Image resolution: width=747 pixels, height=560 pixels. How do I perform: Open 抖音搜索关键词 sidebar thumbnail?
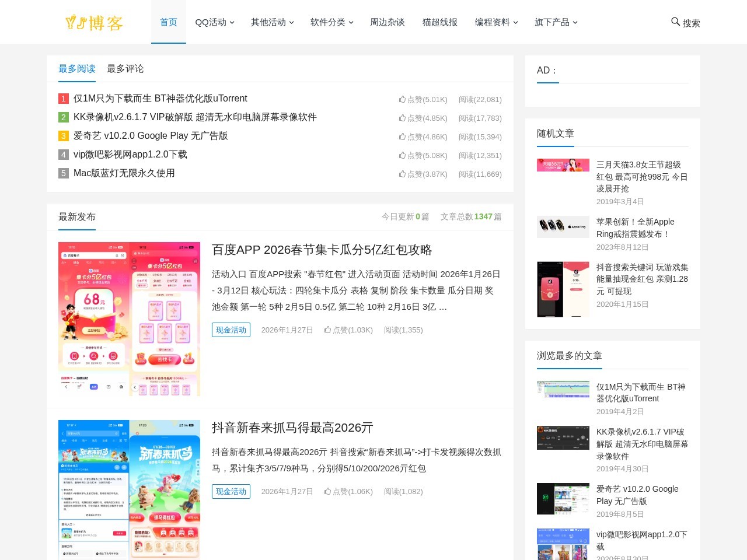point(563,289)
